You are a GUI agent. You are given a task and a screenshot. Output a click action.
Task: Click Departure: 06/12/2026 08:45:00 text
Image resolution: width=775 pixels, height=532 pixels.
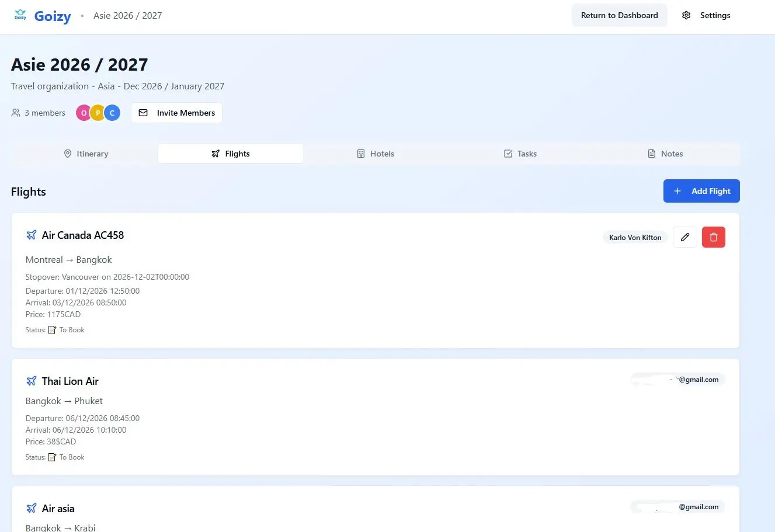coord(82,418)
